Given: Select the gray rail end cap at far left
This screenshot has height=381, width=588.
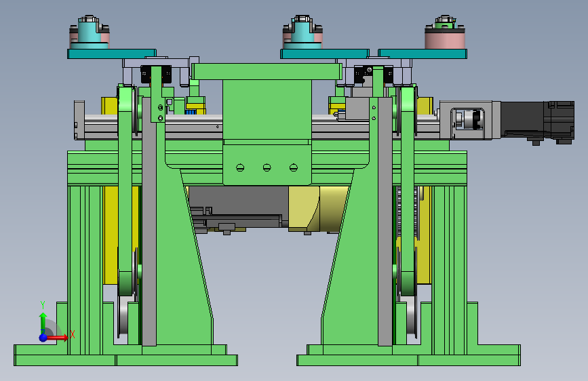Looking at the screenshot, I should tap(79, 121).
